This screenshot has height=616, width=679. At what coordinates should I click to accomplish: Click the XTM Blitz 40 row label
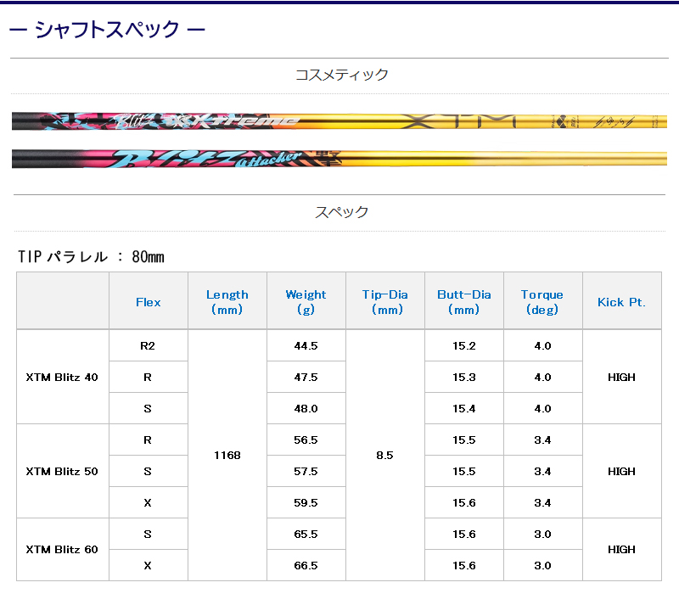(62, 377)
